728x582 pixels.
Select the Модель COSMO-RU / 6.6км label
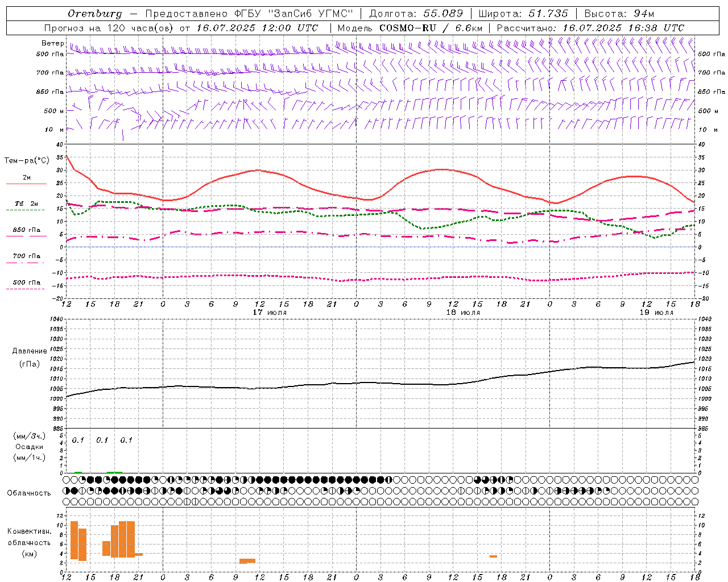(410, 28)
